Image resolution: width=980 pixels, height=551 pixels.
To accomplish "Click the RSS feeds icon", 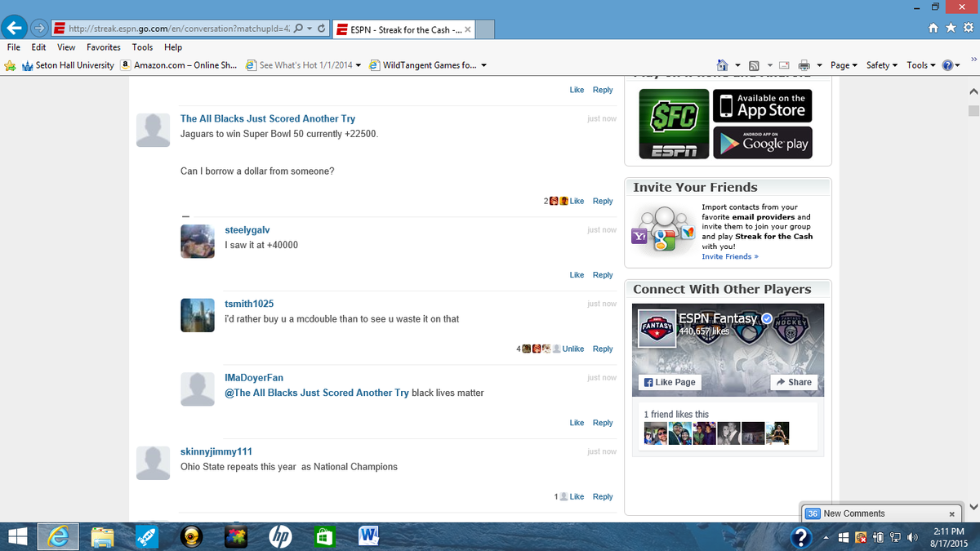I will coord(754,65).
